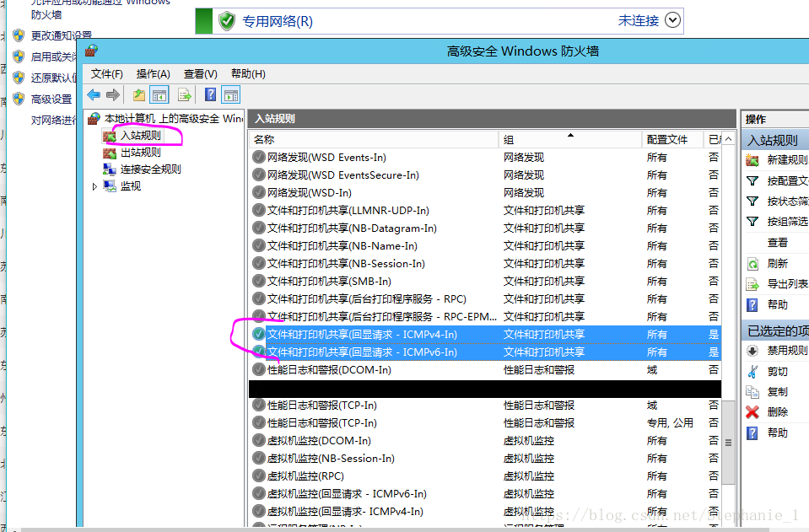This screenshot has height=532, width=809.
Task: Select rule 虚拟机监控(NB-Session-In)
Action: pos(485,459)
